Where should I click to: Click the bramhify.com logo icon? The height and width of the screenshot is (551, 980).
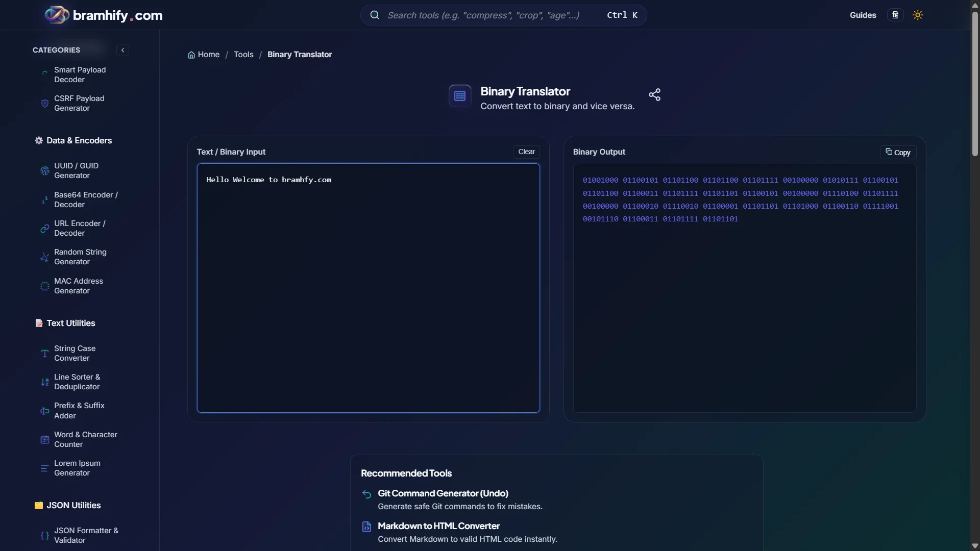57,15
